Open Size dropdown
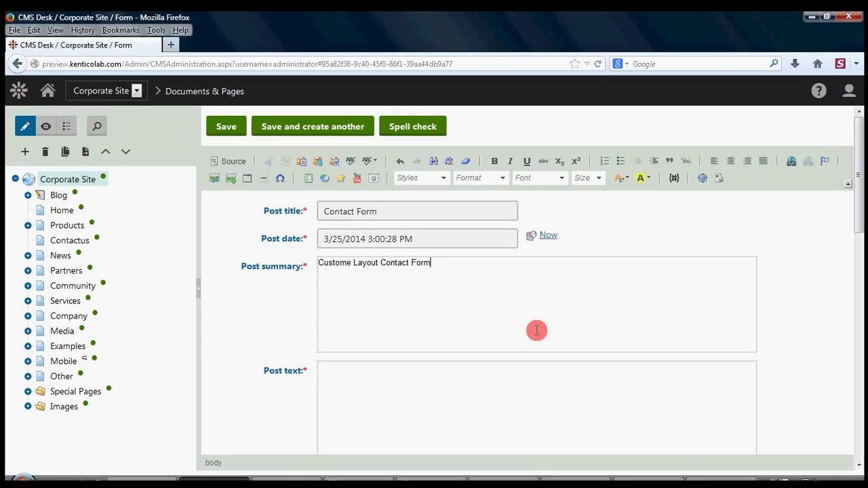868x488 pixels. [x=587, y=178]
